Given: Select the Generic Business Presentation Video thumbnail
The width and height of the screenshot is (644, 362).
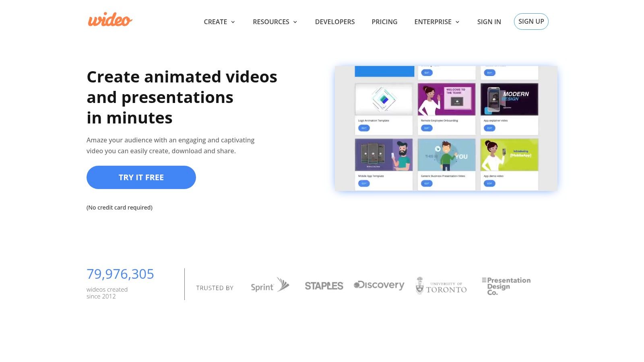Looking at the screenshot, I should click(446, 155).
